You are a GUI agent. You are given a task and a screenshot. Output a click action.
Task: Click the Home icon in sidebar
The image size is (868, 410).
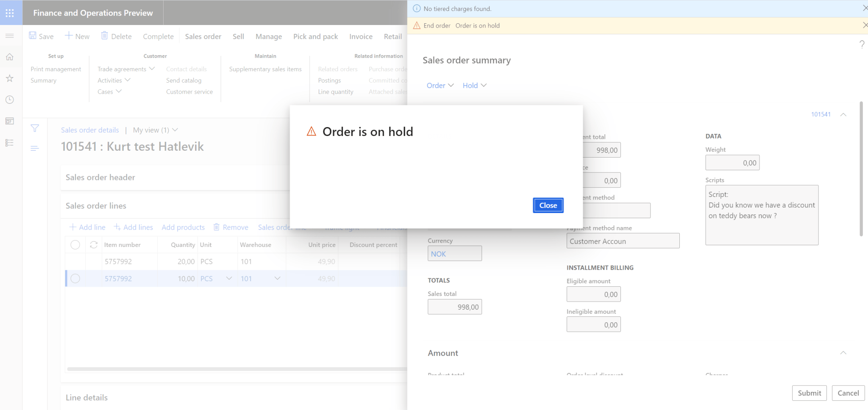click(x=10, y=57)
